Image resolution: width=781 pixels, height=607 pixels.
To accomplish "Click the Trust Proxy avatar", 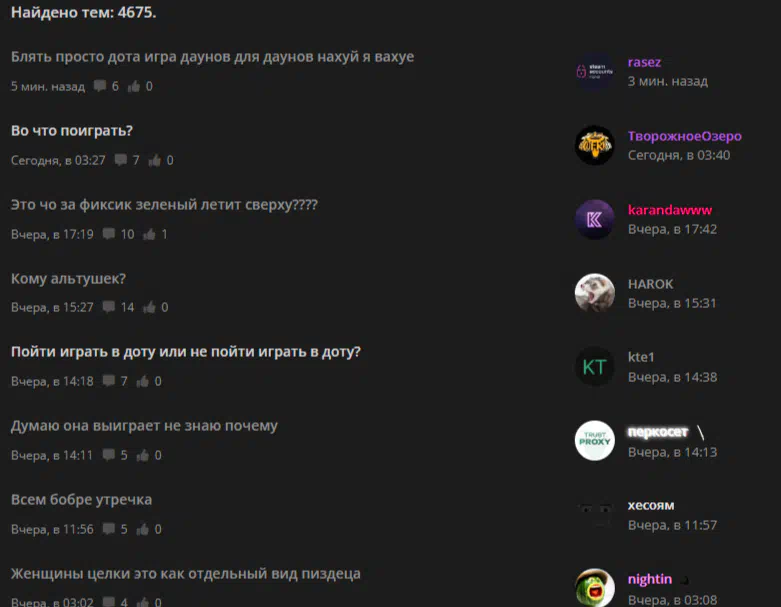I will click(594, 441).
